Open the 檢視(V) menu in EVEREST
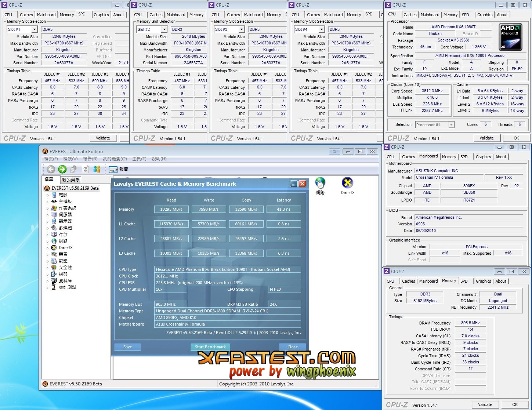This screenshot has height=410, width=532. click(x=70, y=159)
